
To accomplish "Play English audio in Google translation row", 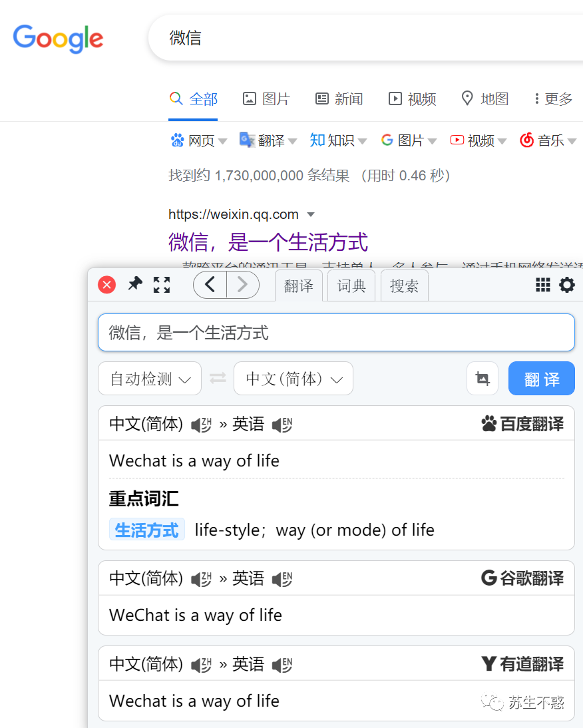I will (282, 579).
